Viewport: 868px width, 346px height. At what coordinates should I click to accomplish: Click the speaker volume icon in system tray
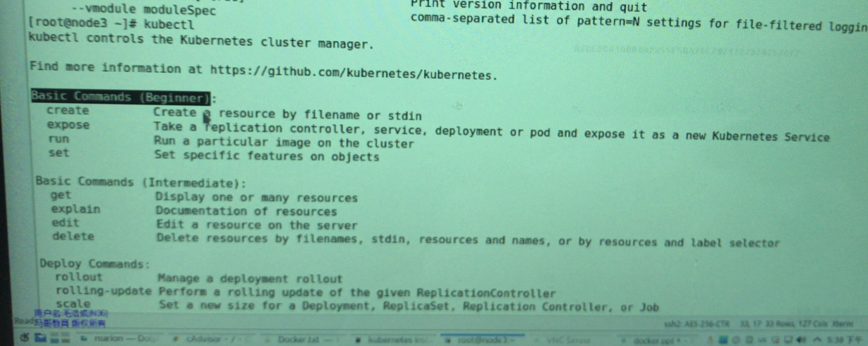point(802,340)
